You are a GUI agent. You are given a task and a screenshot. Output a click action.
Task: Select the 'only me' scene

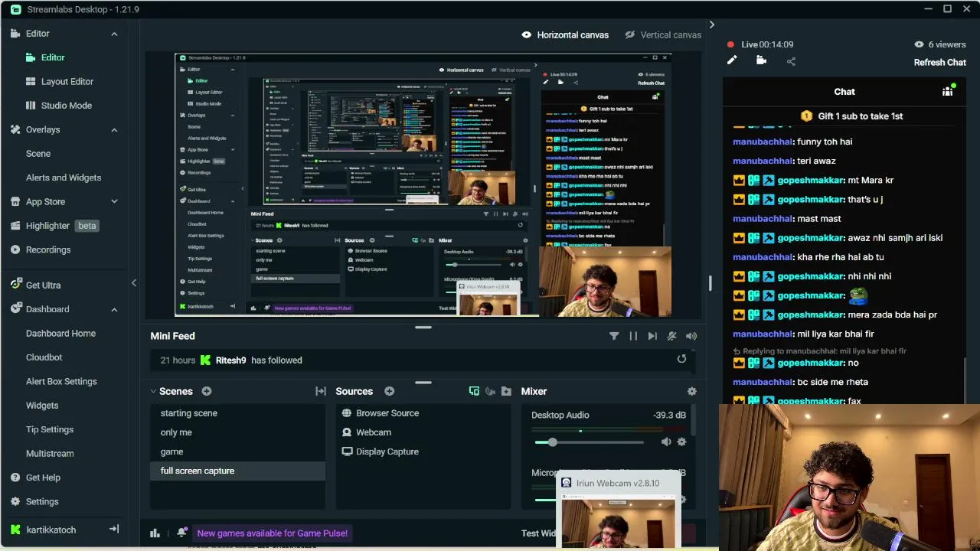pyautogui.click(x=238, y=432)
